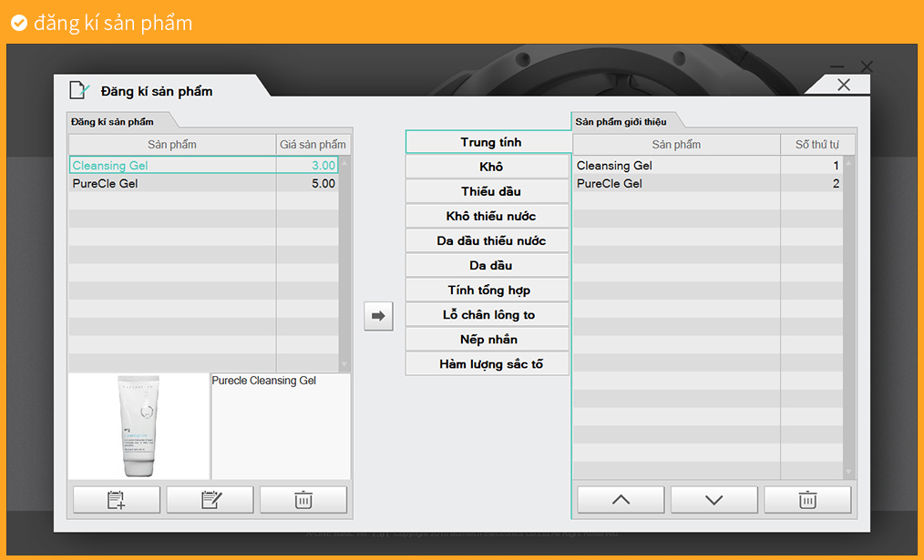Viewport: 924px width, 560px height.
Task: Delete product using left trash icon
Action: coord(303,499)
